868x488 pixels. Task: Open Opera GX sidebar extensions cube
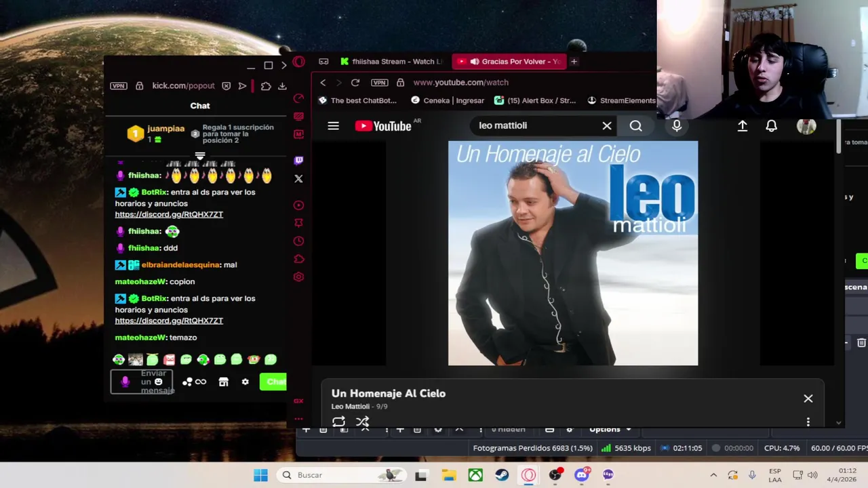[298, 259]
